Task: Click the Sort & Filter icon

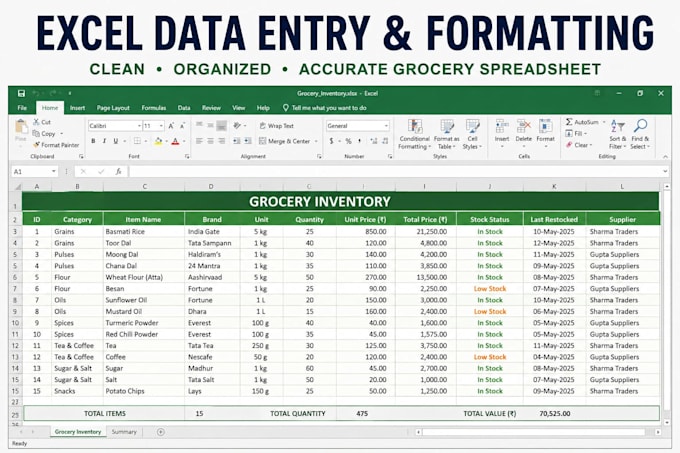Action: [618, 126]
